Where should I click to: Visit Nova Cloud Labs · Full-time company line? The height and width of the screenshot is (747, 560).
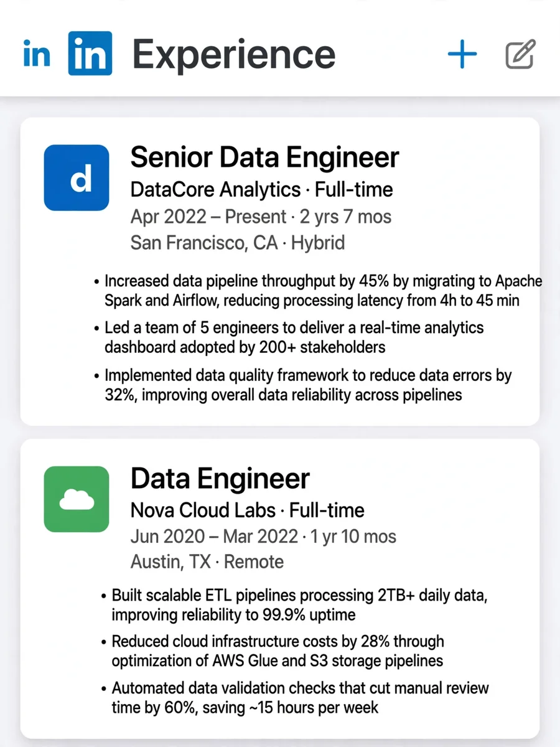click(248, 510)
